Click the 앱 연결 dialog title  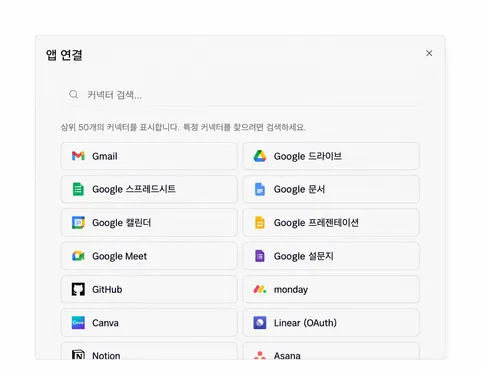coord(64,55)
